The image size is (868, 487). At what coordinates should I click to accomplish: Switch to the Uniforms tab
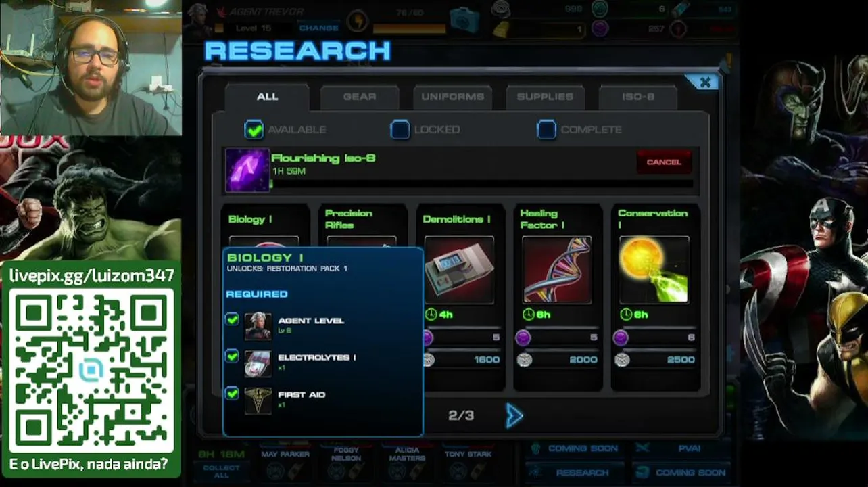[452, 97]
